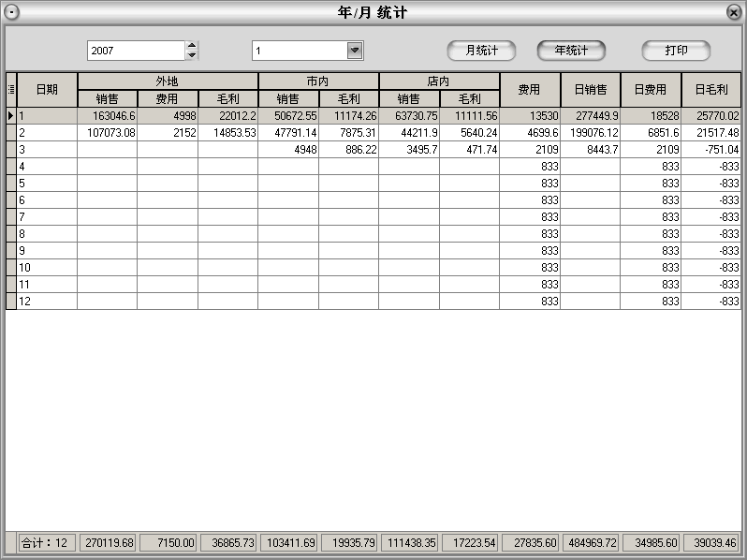Click the 店内 group header

pos(439,81)
